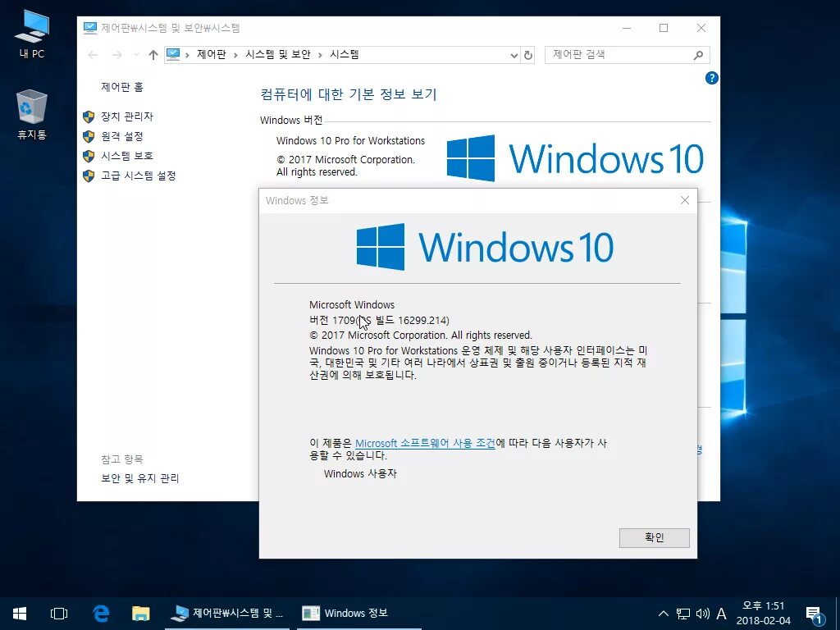Image resolution: width=840 pixels, height=630 pixels.
Task: Switch to 제어판 taskbar window button
Action: [x=227, y=614]
